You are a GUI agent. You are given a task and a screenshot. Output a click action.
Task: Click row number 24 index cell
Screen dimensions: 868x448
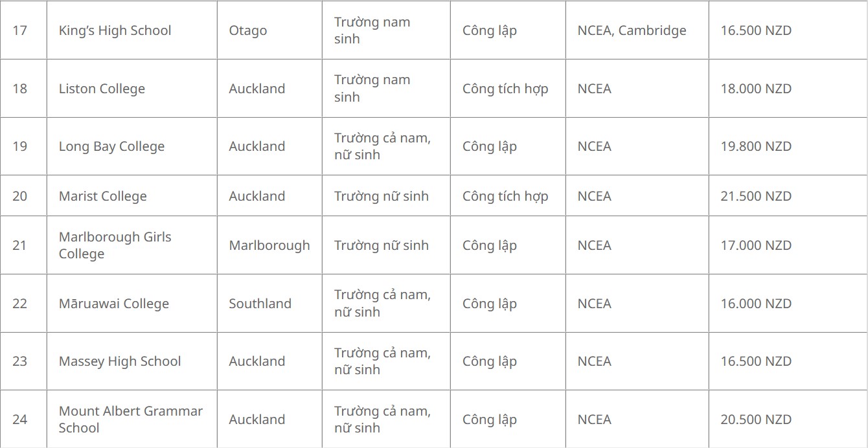tap(20, 420)
